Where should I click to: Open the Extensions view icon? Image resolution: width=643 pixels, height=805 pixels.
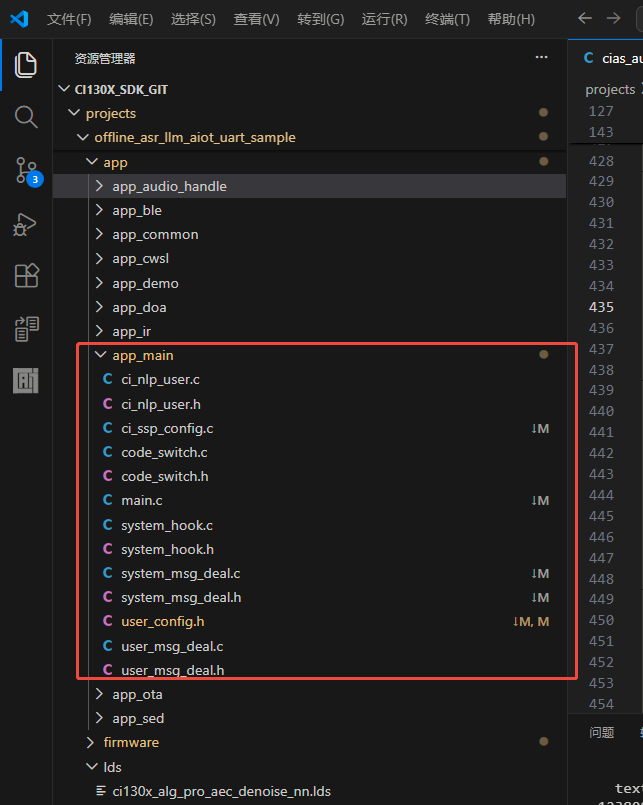[x=26, y=276]
